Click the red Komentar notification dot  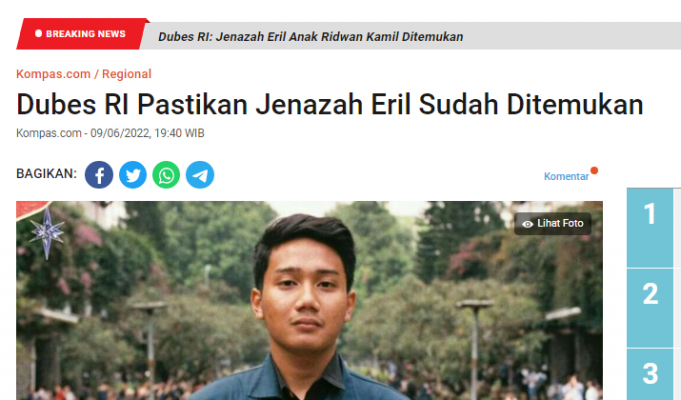pyautogui.click(x=594, y=170)
